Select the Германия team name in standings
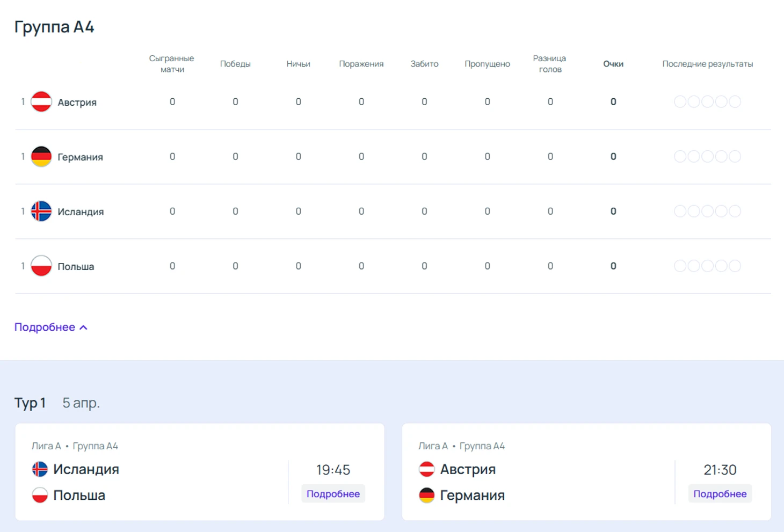This screenshot has width=784, height=532. click(80, 157)
